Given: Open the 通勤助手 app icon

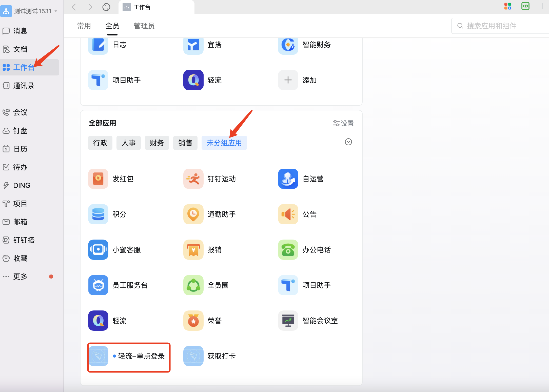Looking at the screenshot, I should coord(193,214).
